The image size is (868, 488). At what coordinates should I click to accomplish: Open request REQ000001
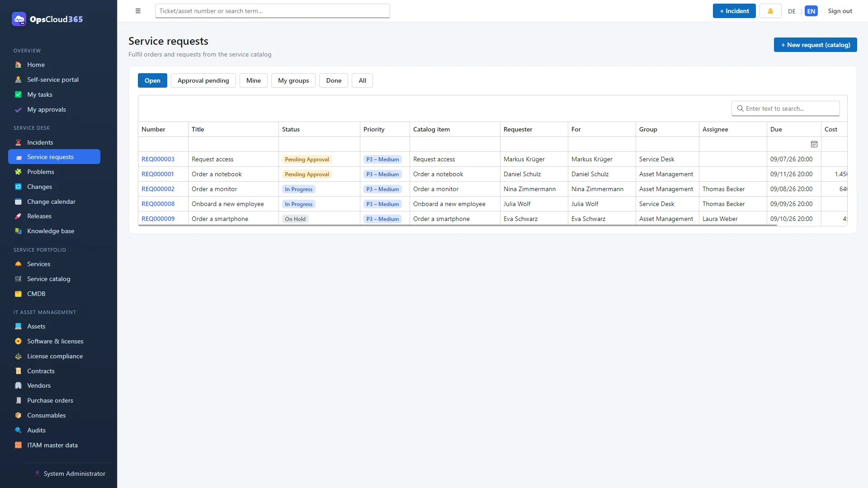(157, 174)
